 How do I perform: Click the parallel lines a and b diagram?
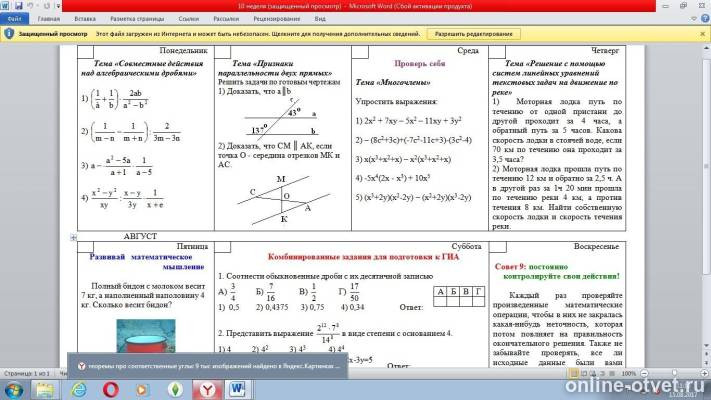[x=281, y=119]
